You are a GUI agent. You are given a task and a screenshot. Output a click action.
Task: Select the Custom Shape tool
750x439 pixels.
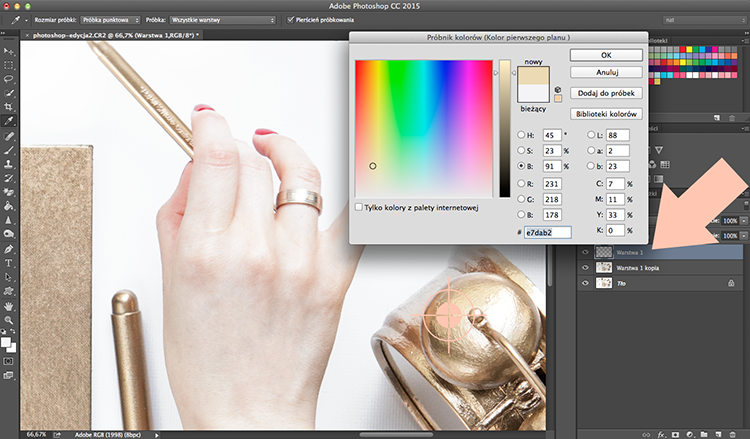point(9,291)
